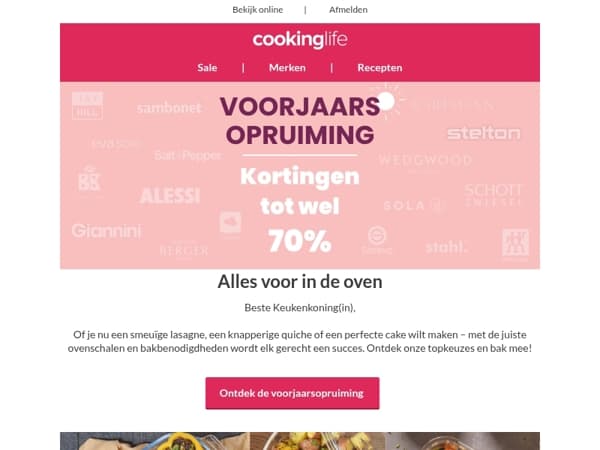Click Ontdek de voorjaarsopruiming button

292,393
